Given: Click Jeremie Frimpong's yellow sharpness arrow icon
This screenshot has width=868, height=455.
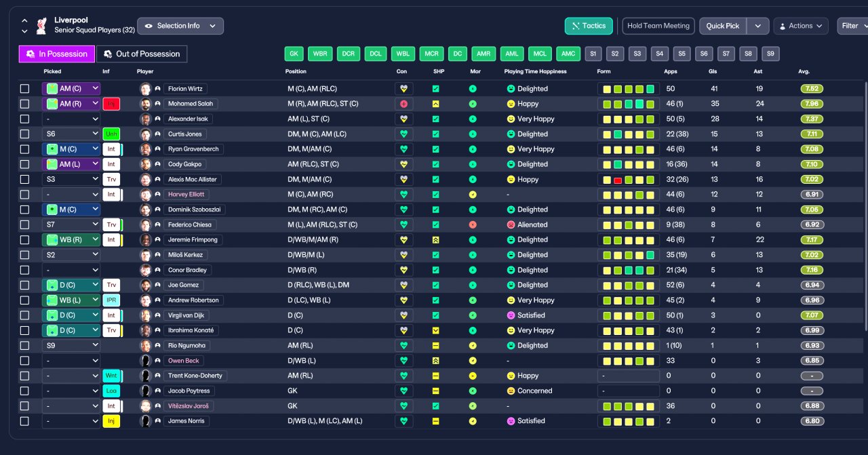Looking at the screenshot, I should tap(435, 240).
